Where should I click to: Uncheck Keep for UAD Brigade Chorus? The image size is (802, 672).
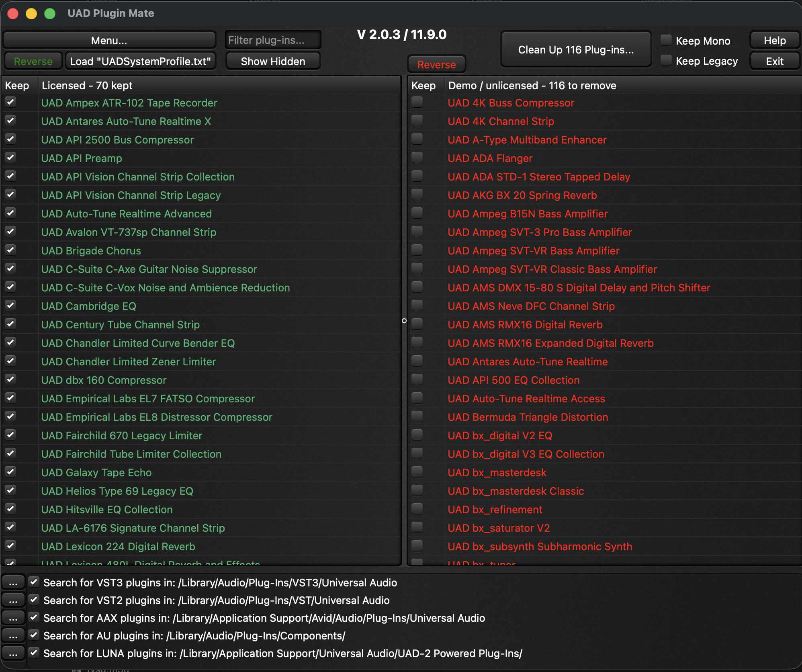coord(11,250)
